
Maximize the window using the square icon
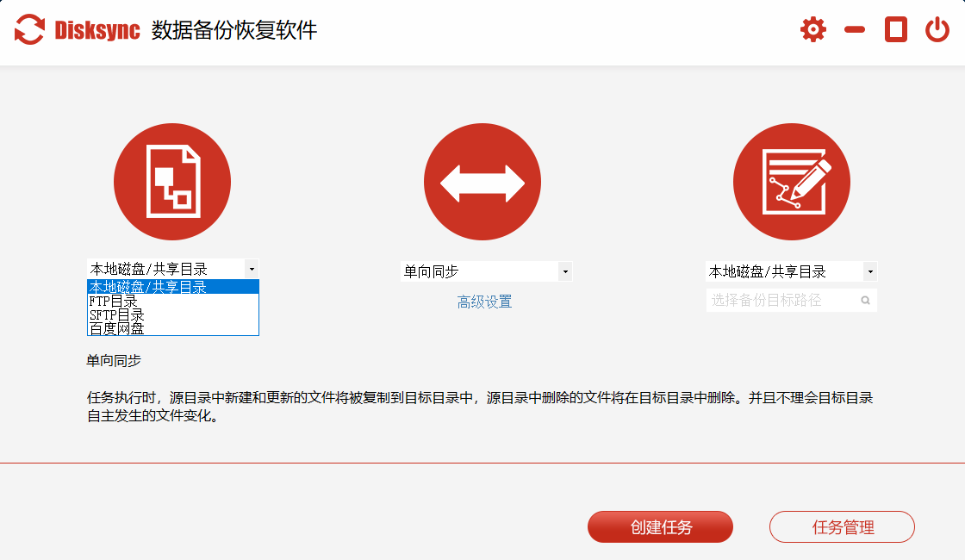point(895,29)
